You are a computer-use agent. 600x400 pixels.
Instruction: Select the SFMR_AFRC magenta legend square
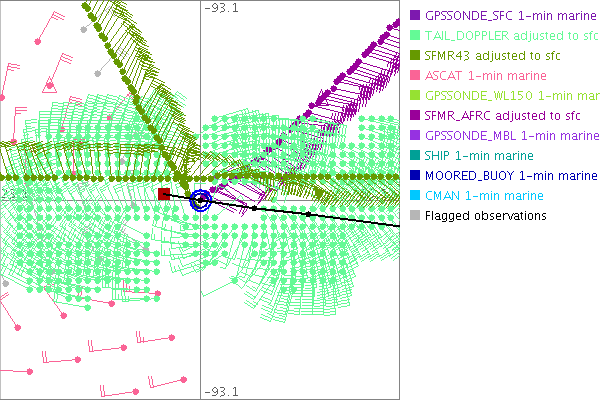(x=413, y=116)
